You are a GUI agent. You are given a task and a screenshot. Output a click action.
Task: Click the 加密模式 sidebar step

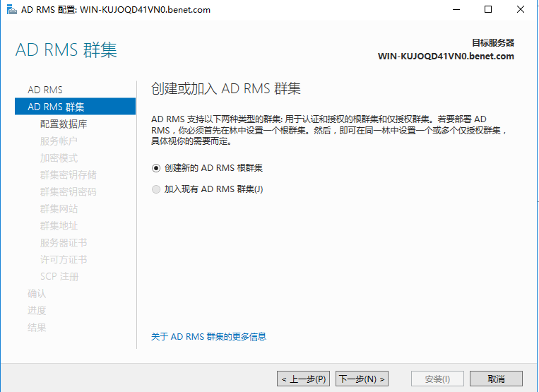tap(59, 158)
